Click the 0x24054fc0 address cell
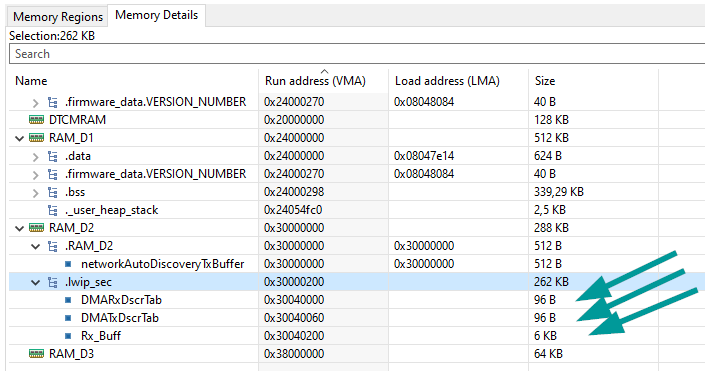705x371 pixels. (293, 210)
